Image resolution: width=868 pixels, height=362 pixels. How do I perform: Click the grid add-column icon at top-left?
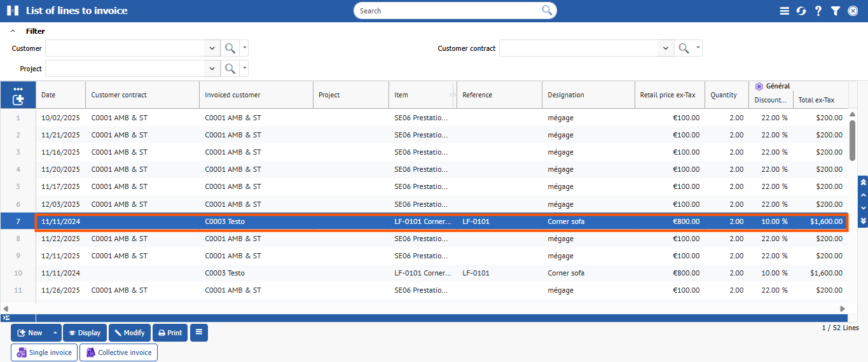pyautogui.click(x=18, y=99)
